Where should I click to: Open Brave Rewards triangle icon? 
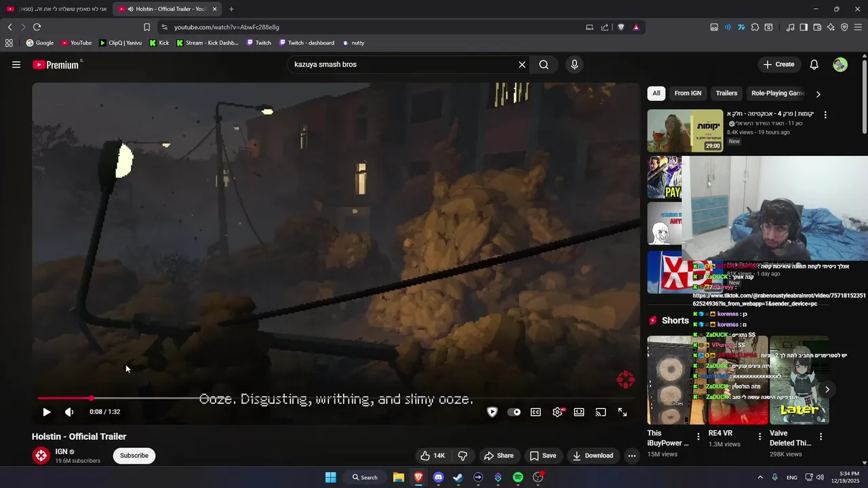point(636,27)
